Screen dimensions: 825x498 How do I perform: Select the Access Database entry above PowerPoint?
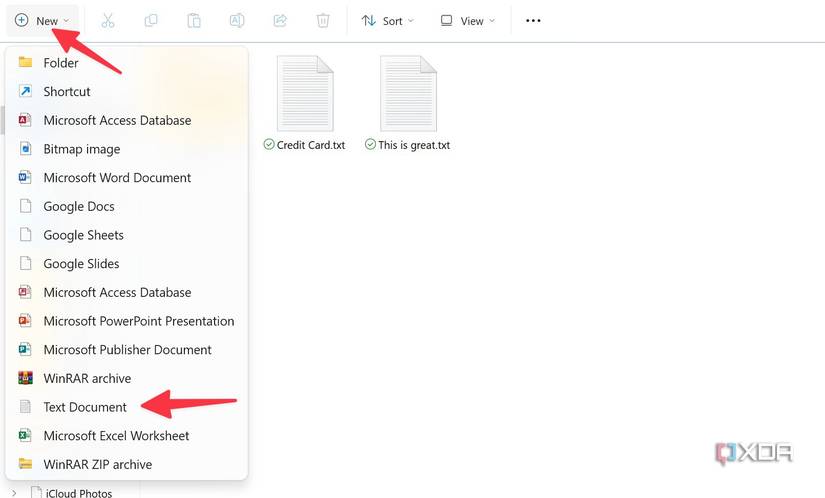click(127, 292)
